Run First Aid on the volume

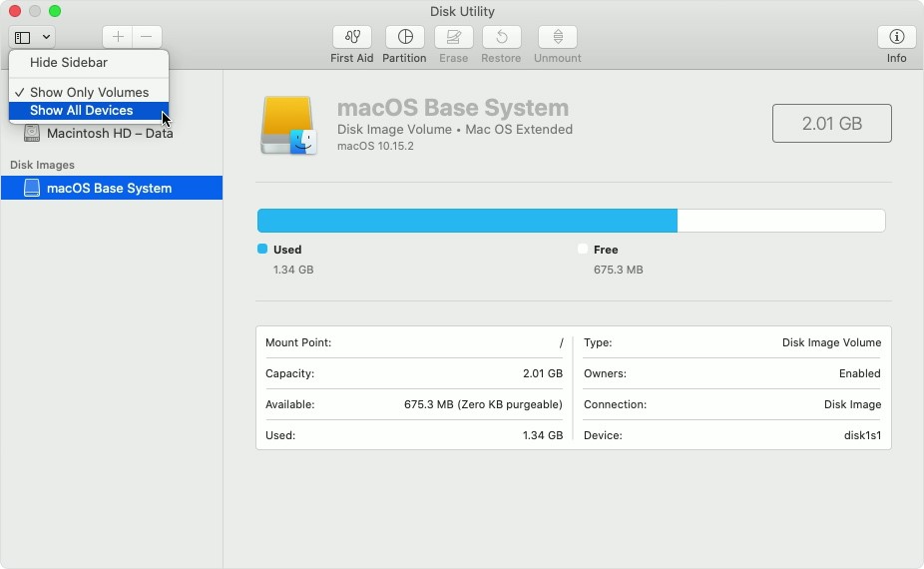352,37
